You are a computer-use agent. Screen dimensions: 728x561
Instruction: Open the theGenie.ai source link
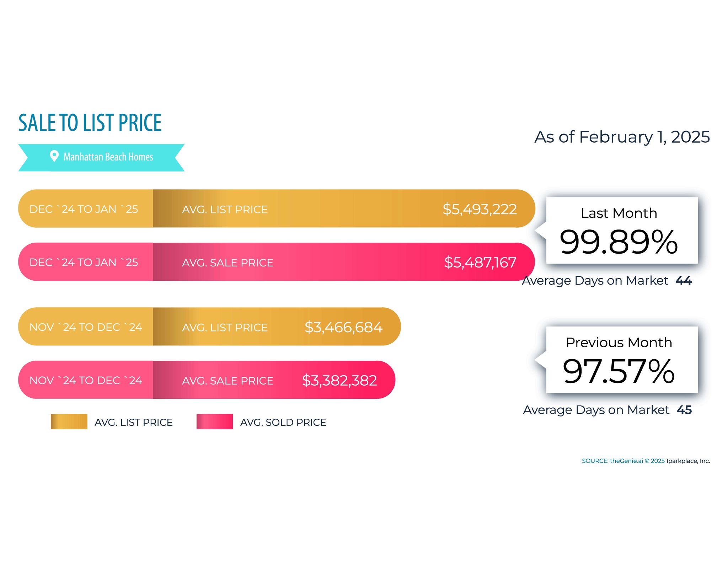click(626, 461)
